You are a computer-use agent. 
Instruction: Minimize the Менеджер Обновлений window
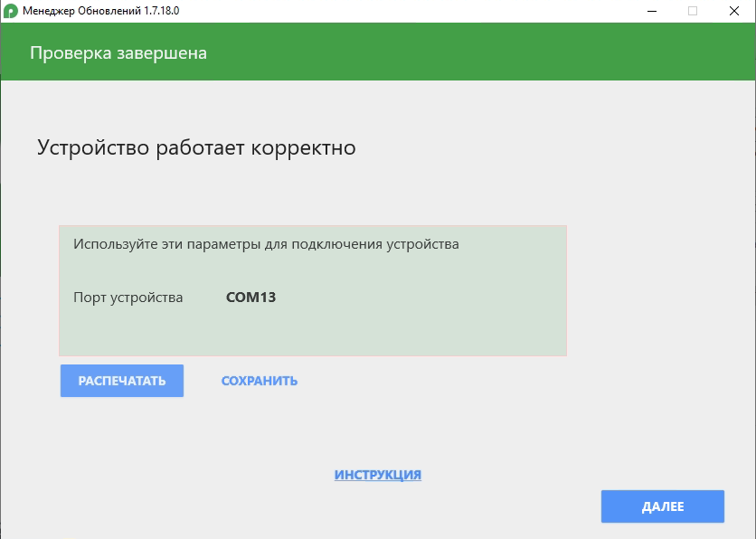pos(651,11)
